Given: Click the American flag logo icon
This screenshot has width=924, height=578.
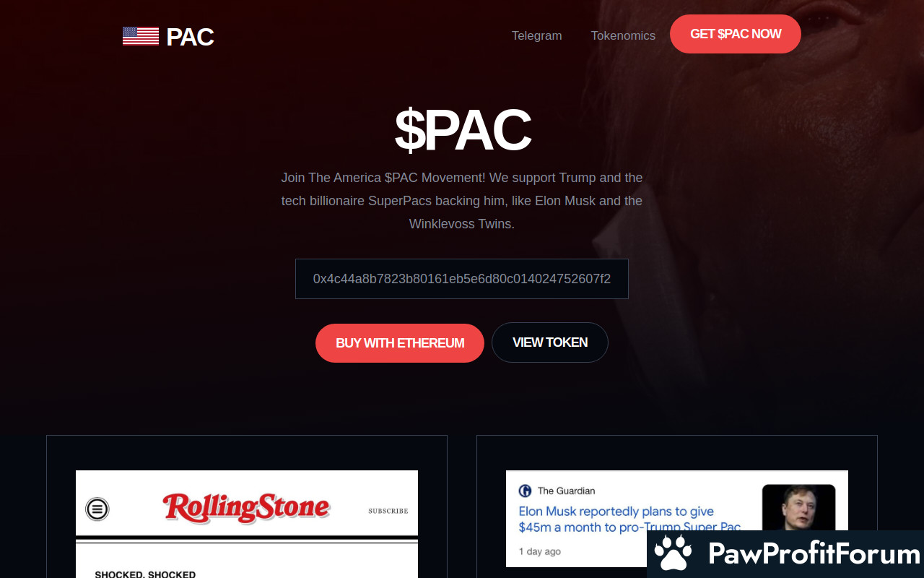Looking at the screenshot, I should pyautogui.click(x=141, y=36).
